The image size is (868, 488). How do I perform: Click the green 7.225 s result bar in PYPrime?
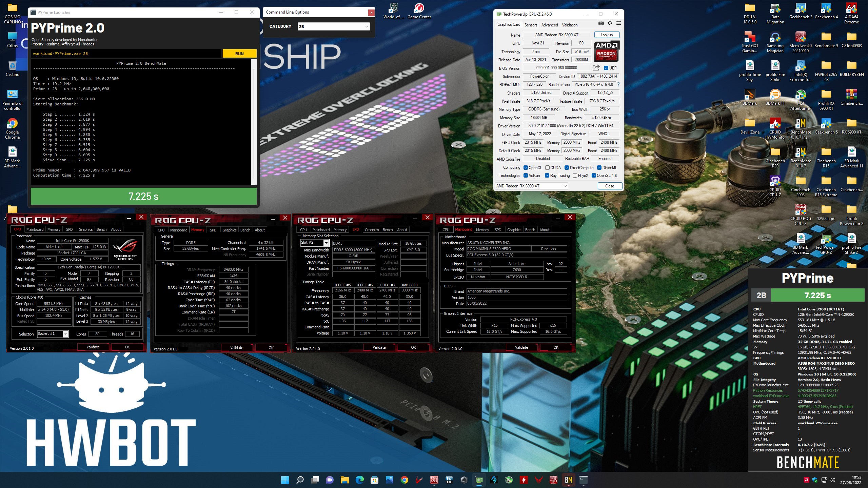pos(143,196)
